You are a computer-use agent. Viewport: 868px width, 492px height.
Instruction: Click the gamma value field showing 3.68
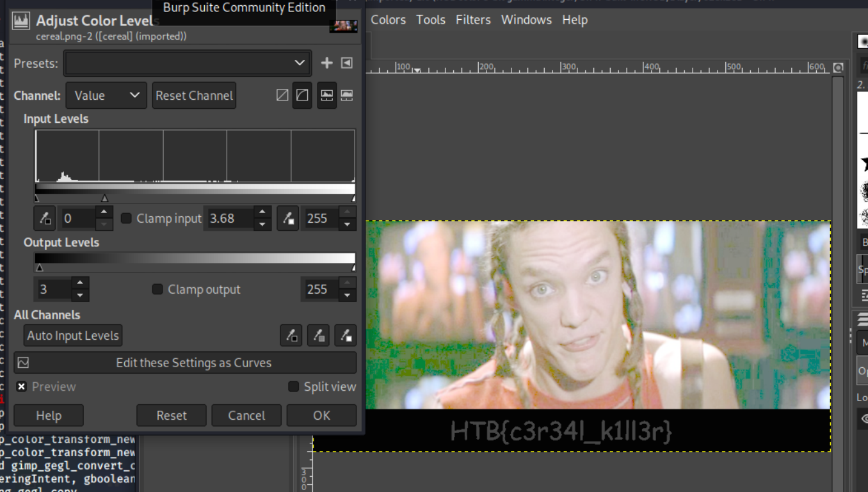[x=229, y=218]
